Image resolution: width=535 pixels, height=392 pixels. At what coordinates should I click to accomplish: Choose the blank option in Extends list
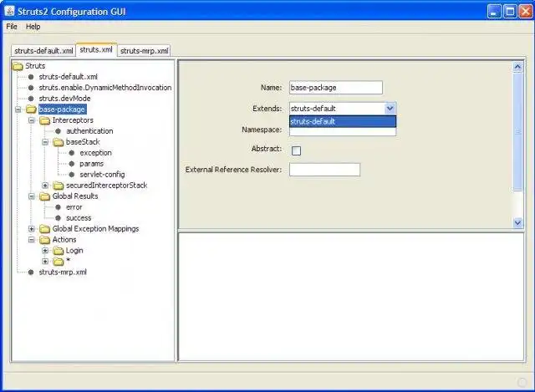click(x=343, y=131)
